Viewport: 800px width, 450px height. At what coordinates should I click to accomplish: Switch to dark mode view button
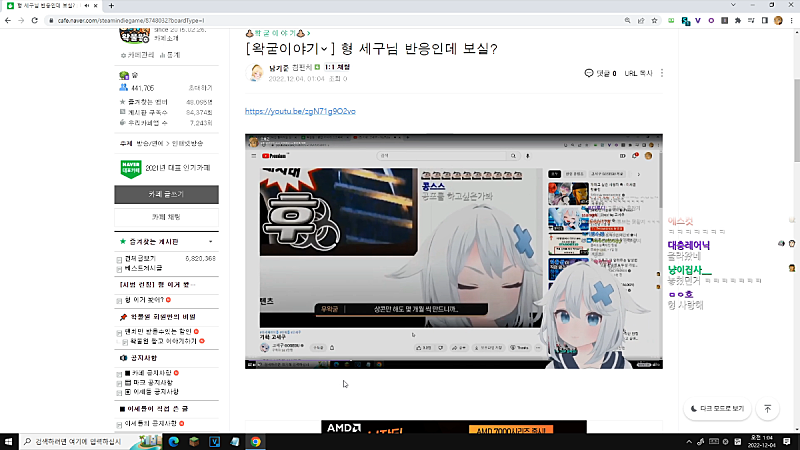(x=717, y=409)
